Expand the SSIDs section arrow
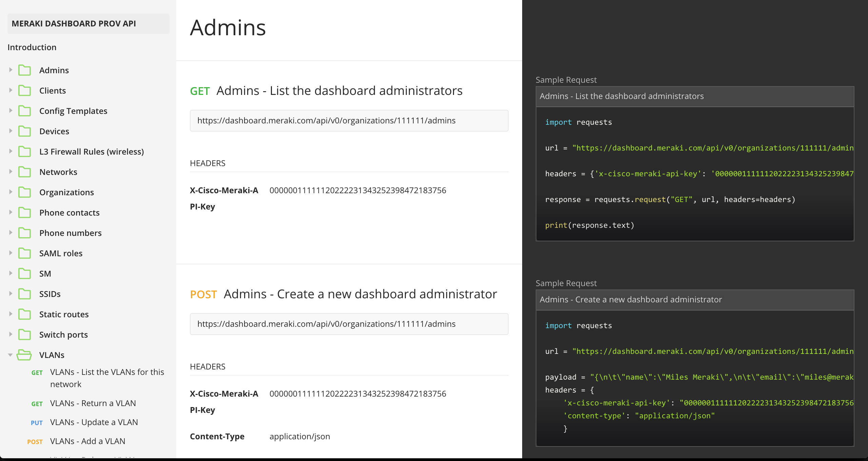868x461 pixels. [11, 294]
